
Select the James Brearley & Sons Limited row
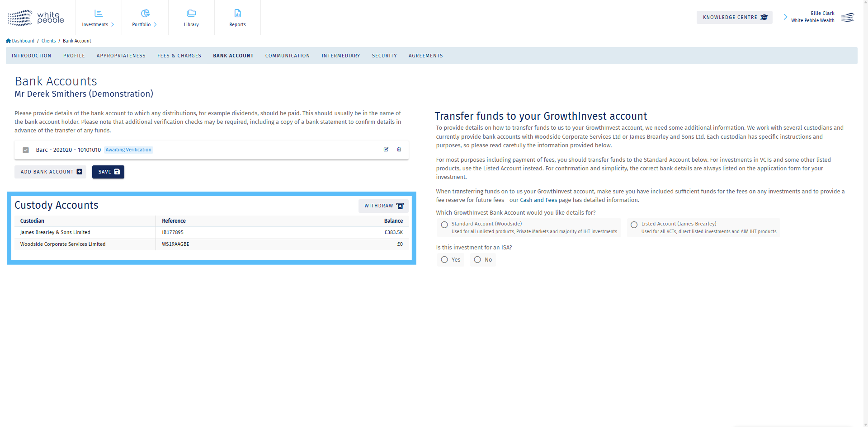[x=212, y=233]
